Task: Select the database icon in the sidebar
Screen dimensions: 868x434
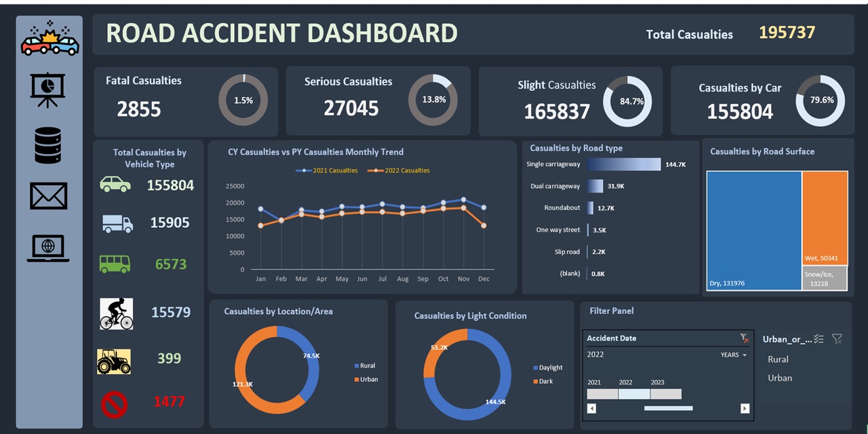Action: (x=49, y=144)
